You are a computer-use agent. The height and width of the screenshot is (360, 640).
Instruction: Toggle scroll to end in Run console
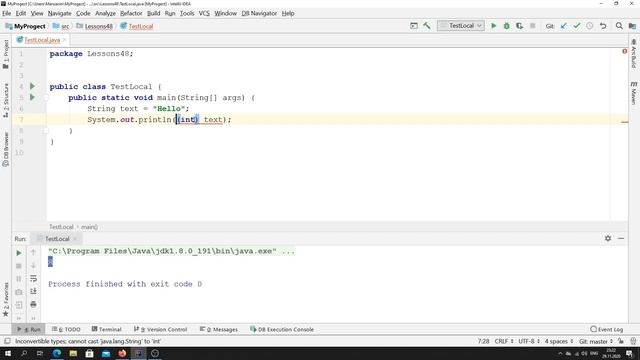point(33,291)
